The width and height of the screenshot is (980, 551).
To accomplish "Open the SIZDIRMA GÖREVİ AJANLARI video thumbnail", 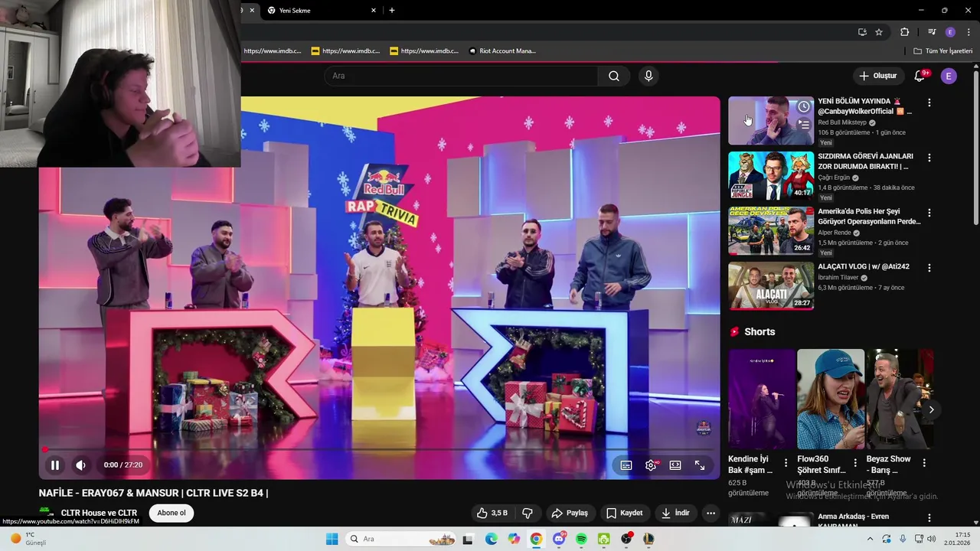I will [x=771, y=175].
